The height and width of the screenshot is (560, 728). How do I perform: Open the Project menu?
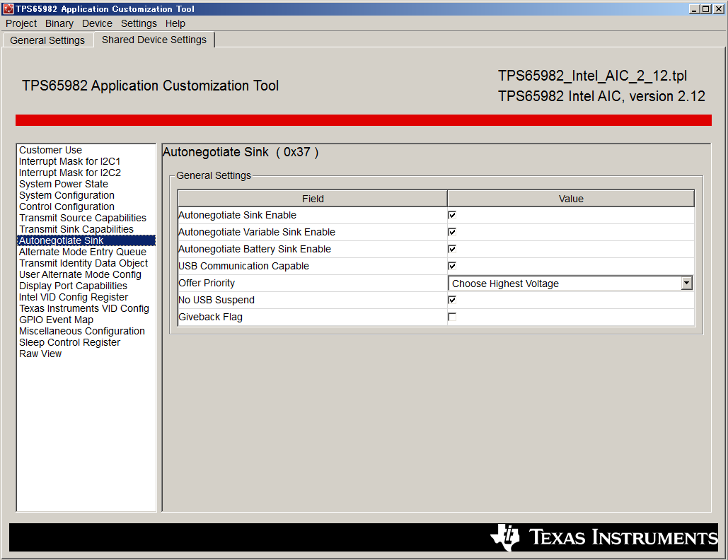point(21,23)
